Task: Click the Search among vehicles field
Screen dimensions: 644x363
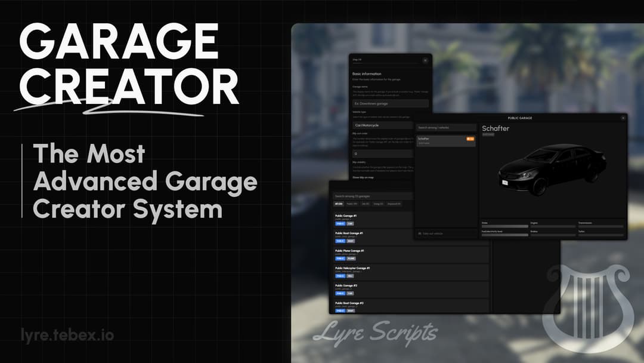Action: pos(446,128)
